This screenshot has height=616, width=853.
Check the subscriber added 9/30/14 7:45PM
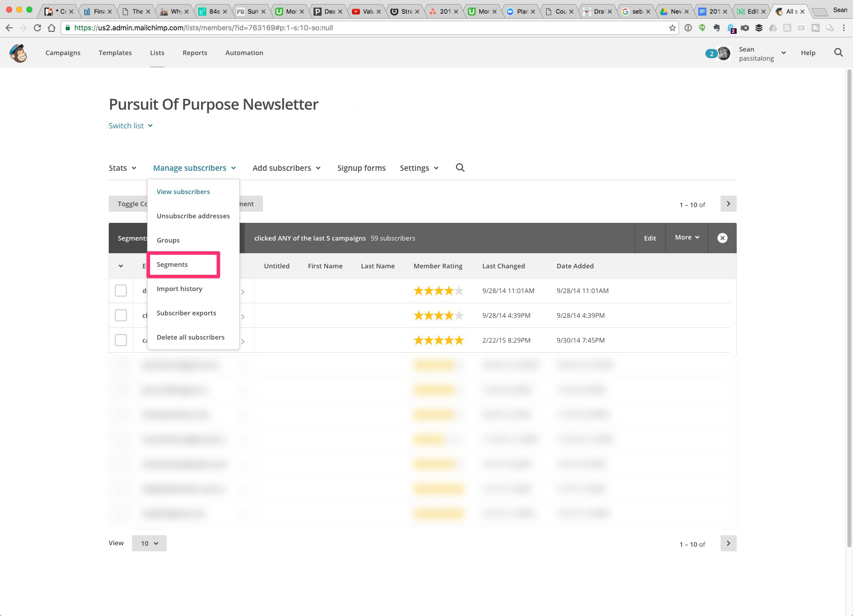click(121, 340)
